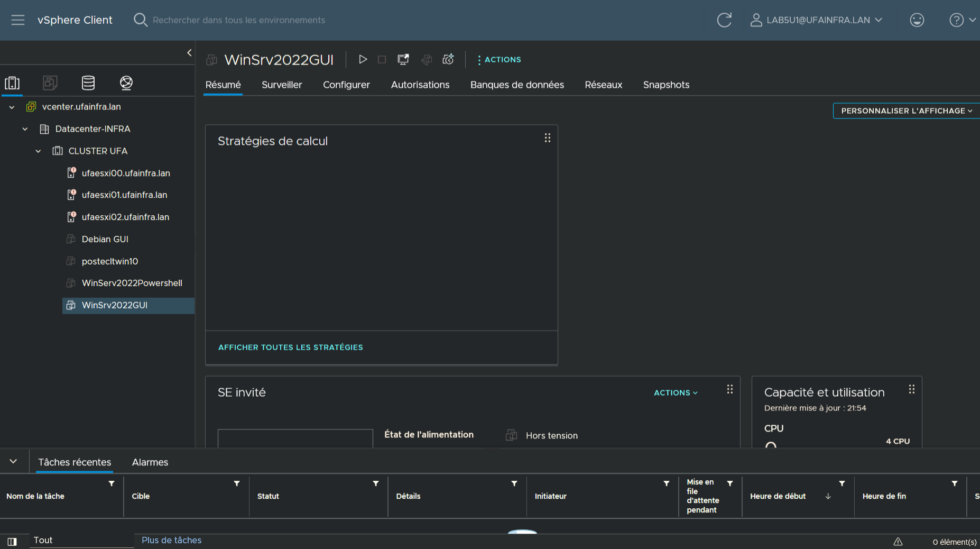Switch to Hosts and Clusters inventory view
Screen dimensions: 980x549
pos(12,83)
